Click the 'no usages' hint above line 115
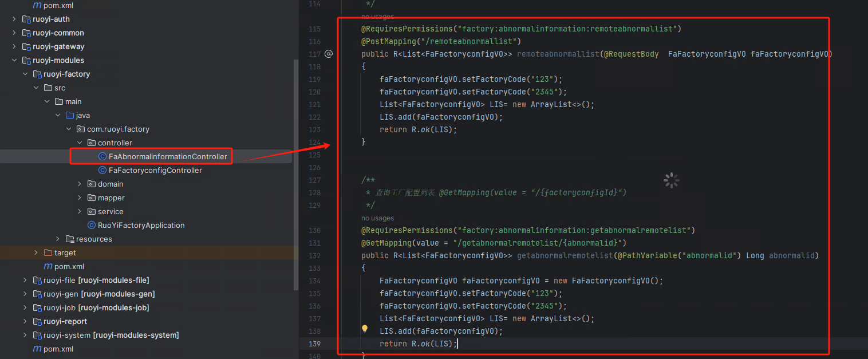This screenshot has width=868, height=359. (x=377, y=17)
